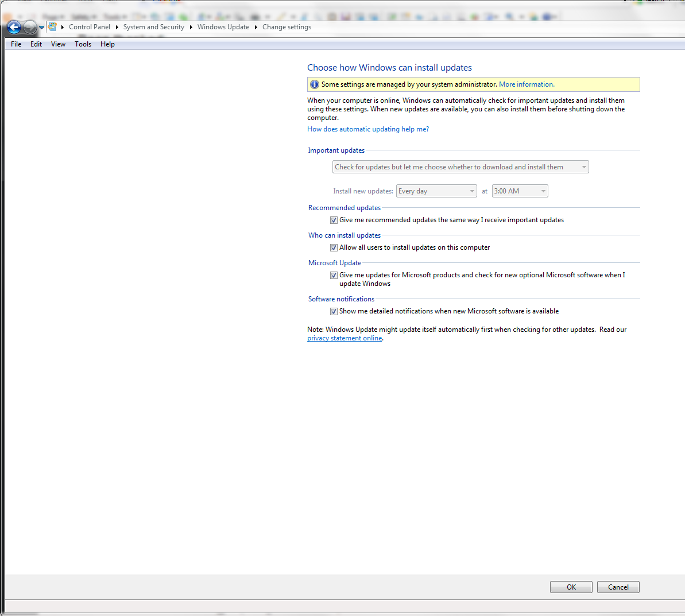Click the Cancel button
The image size is (685, 616).
tap(618, 587)
